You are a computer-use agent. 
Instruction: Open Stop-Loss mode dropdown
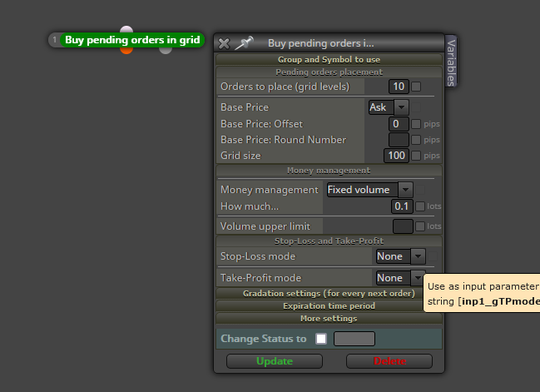tap(401, 256)
